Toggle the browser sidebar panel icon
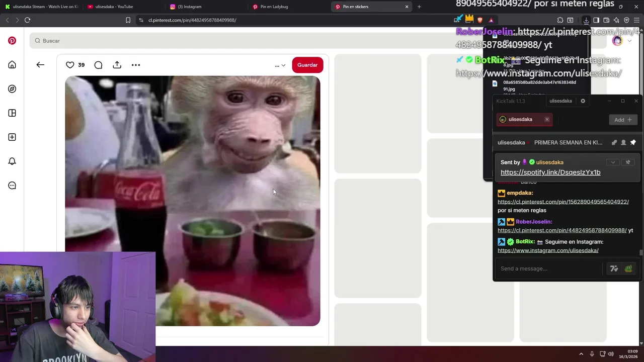644x362 pixels. coord(596,20)
